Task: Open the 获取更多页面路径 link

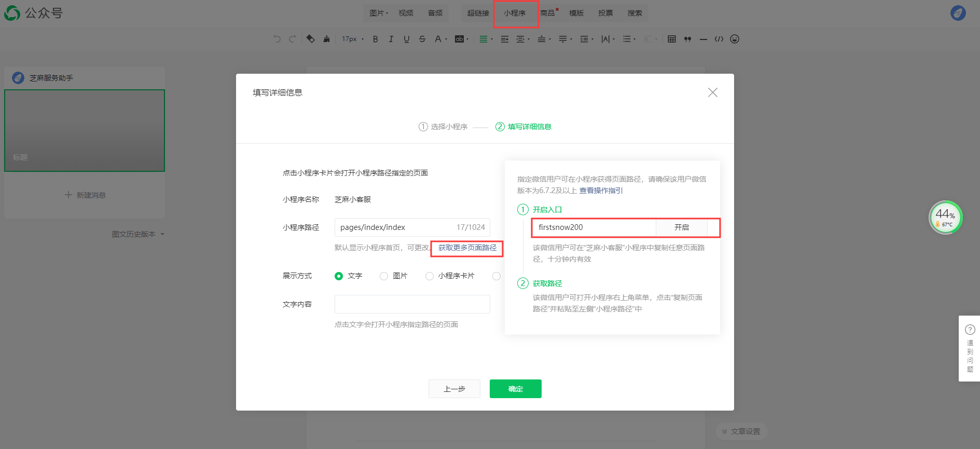Action: 467,248
